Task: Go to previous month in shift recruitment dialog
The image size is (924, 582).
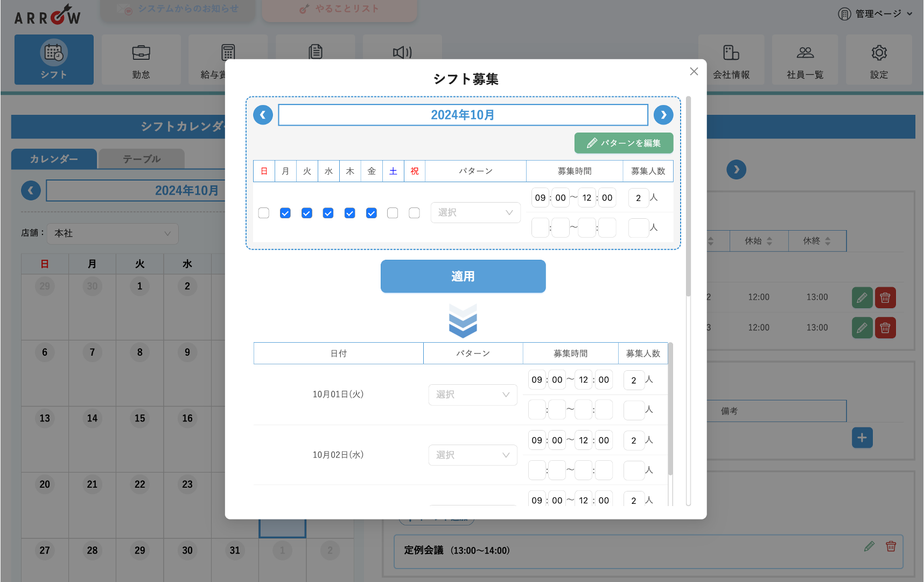Action: (x=263, y=115)
